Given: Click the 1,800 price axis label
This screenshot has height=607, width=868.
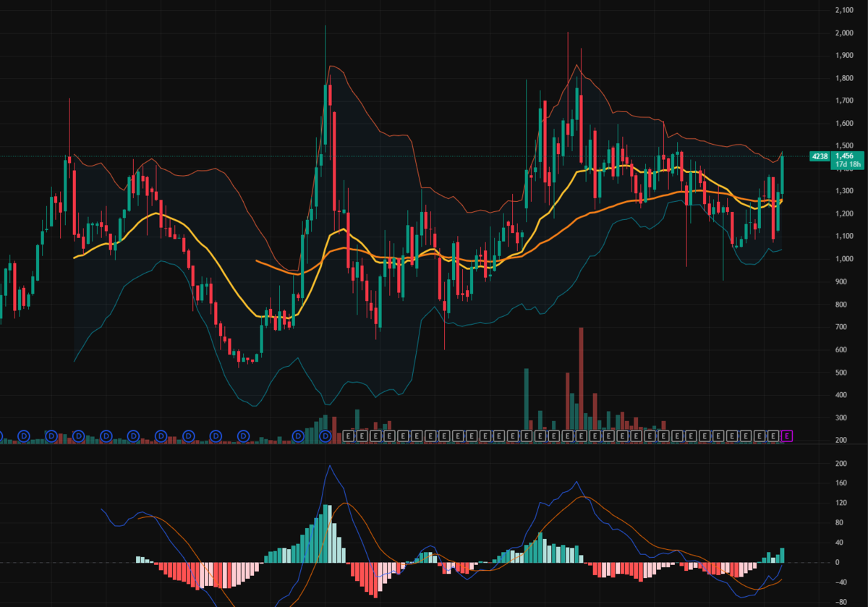Looking at the screenshot, I should [844, 78].
